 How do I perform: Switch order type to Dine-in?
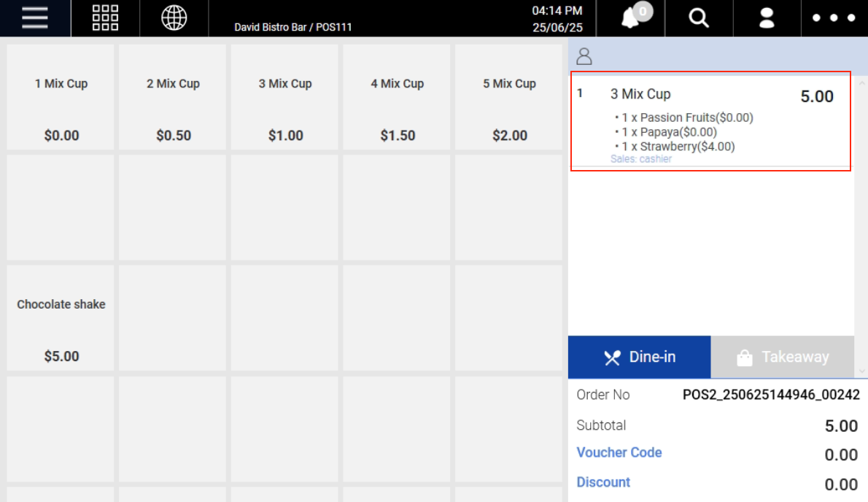639,357
